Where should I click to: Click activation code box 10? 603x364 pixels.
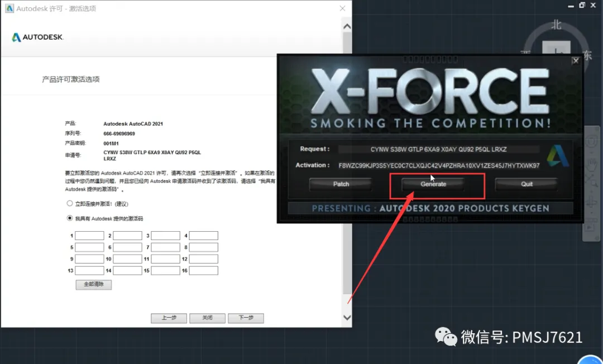click(127, 259)
